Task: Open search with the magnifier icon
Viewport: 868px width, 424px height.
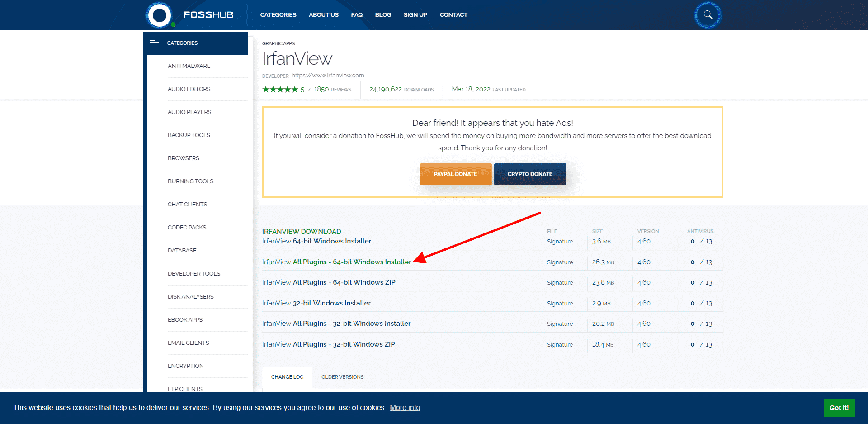Action: click(x=708, y=15)
